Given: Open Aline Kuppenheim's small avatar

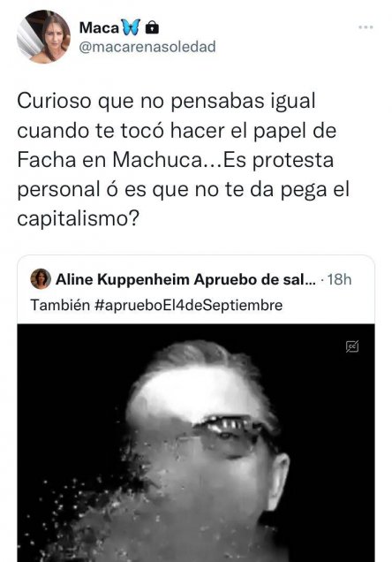Looking at the screenshot, I should pos(41,279).
